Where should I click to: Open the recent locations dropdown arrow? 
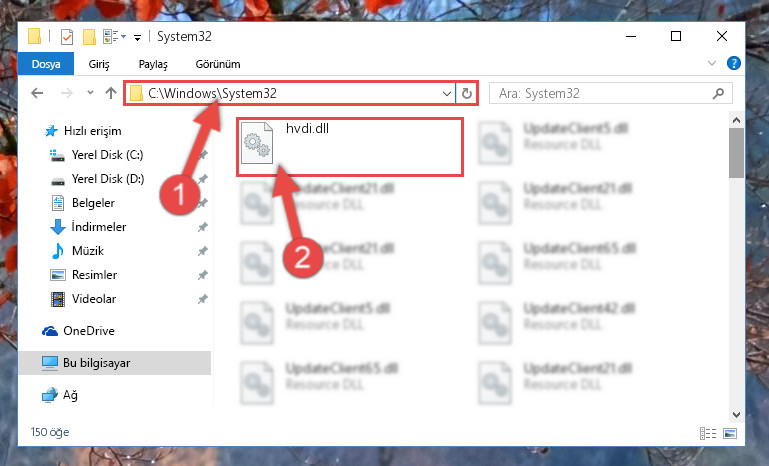pos(90,93)
